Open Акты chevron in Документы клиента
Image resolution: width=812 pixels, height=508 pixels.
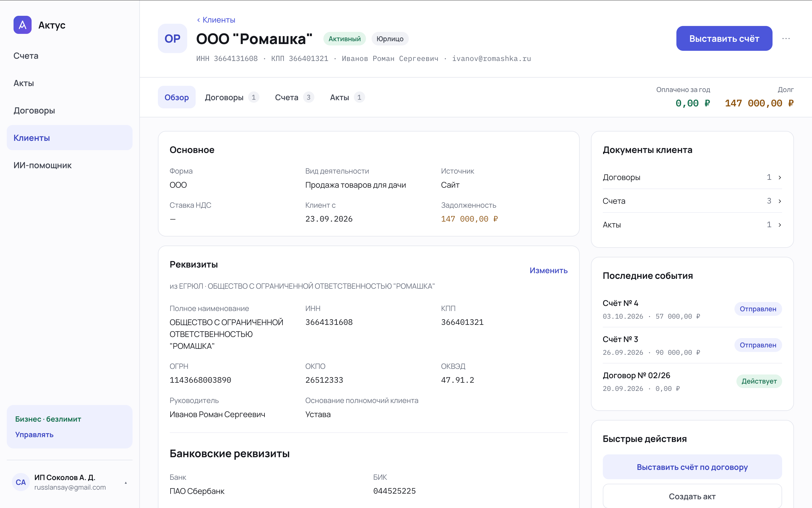[x=780, y=225]
